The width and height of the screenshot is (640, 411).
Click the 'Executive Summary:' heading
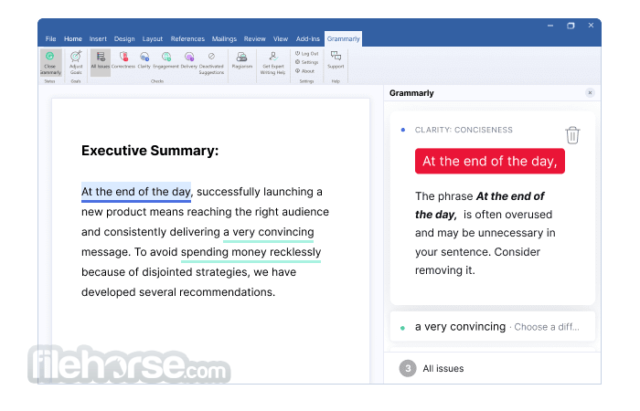coord(150,151)
